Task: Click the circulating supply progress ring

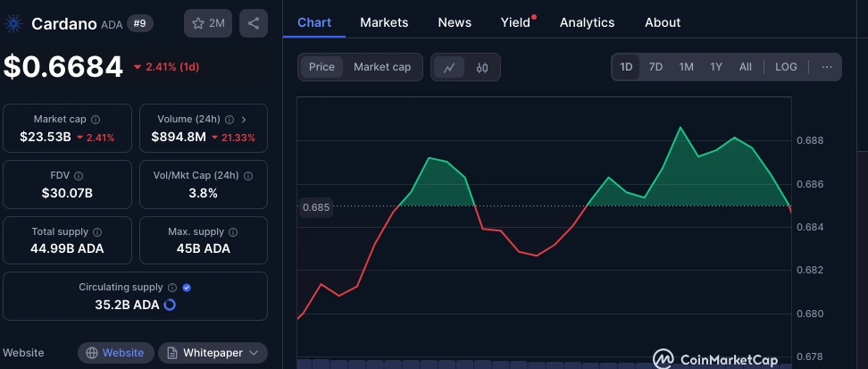Action: point(170,305)
